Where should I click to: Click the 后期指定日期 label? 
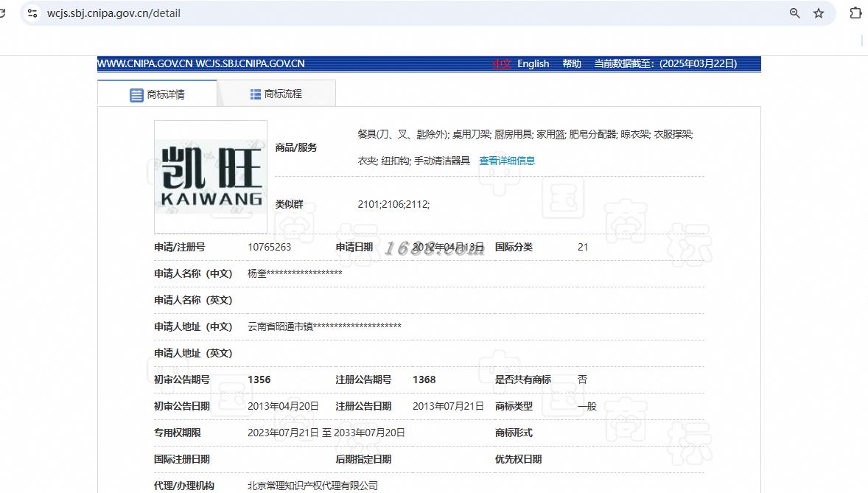363,459
